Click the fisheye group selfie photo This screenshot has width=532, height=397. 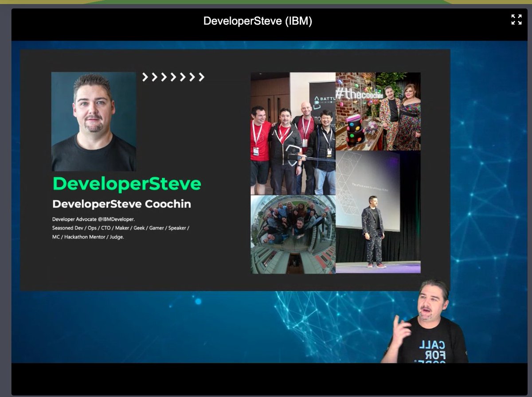293,234
